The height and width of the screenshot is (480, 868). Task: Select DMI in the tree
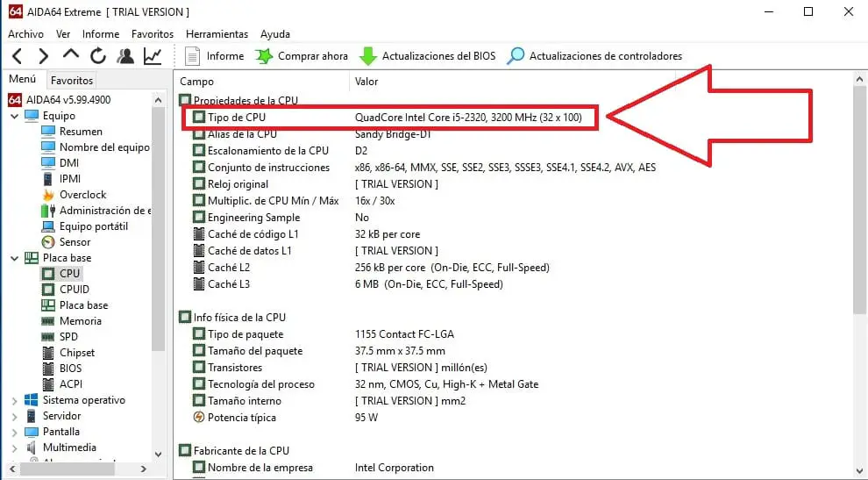pyautogui.click(x=60, y=163)
